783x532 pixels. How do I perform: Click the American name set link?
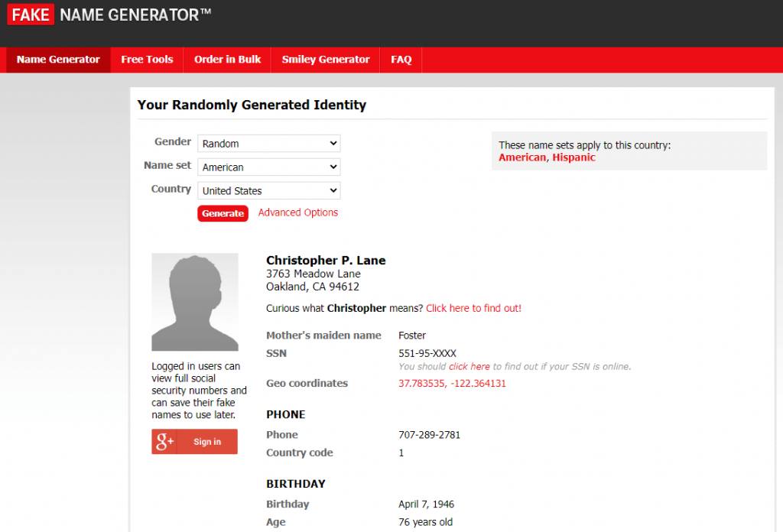(x=522, y=157)
